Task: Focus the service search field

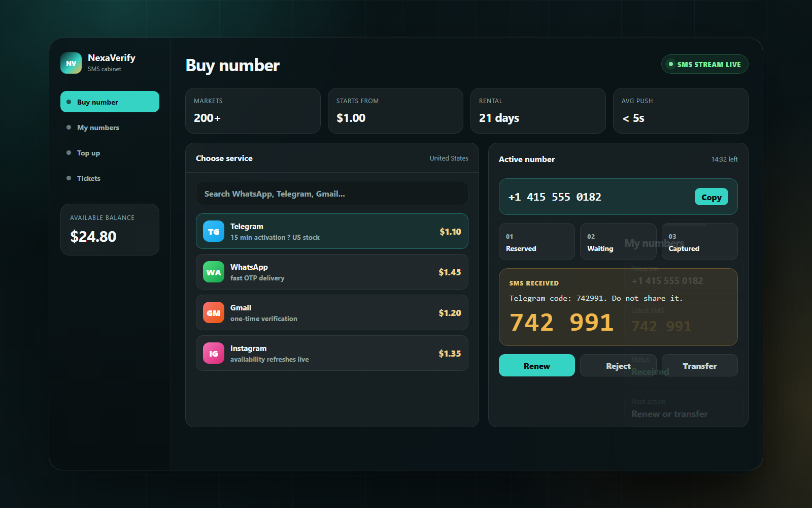Action: coord(332,194)
